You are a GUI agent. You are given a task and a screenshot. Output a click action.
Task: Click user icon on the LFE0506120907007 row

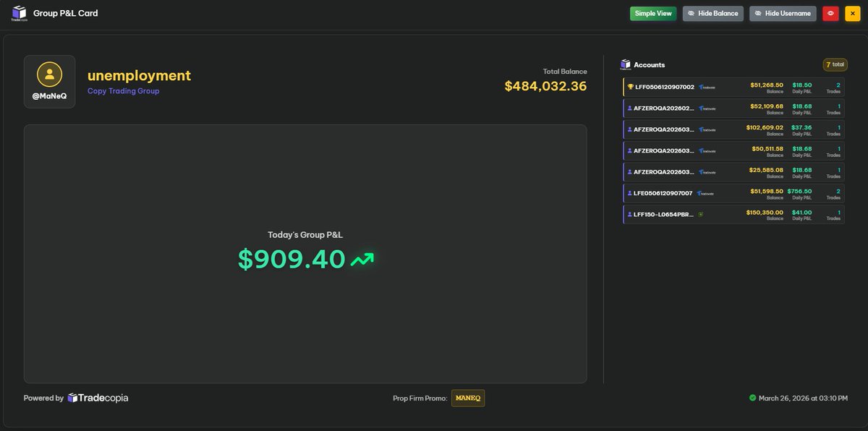[x=630, y=193]
